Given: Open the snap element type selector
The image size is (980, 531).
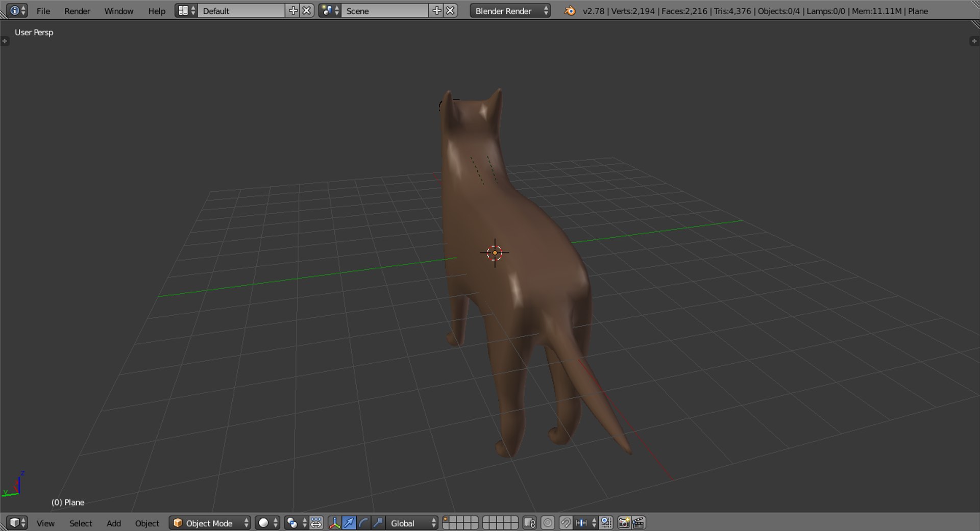Looking at the screenshot, I should [x=586, y=523].
